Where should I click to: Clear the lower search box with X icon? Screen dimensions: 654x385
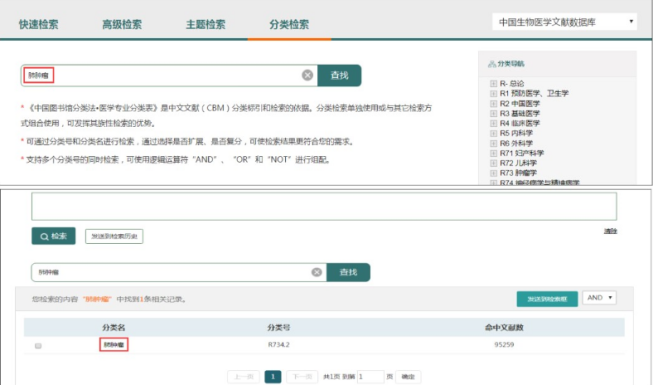[x=317, y=272]
